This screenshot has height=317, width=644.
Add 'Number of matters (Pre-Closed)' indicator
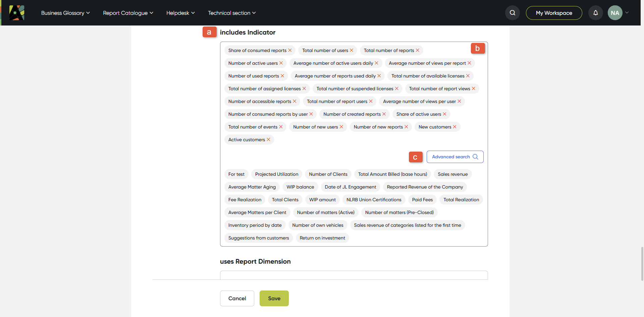click(x=399, y=212)
